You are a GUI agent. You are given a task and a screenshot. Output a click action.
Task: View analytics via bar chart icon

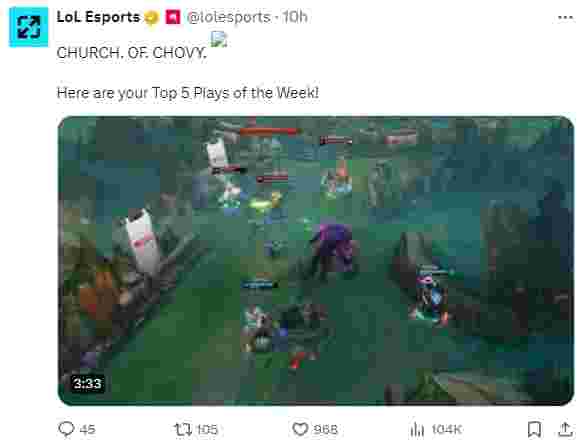point(417,429)
